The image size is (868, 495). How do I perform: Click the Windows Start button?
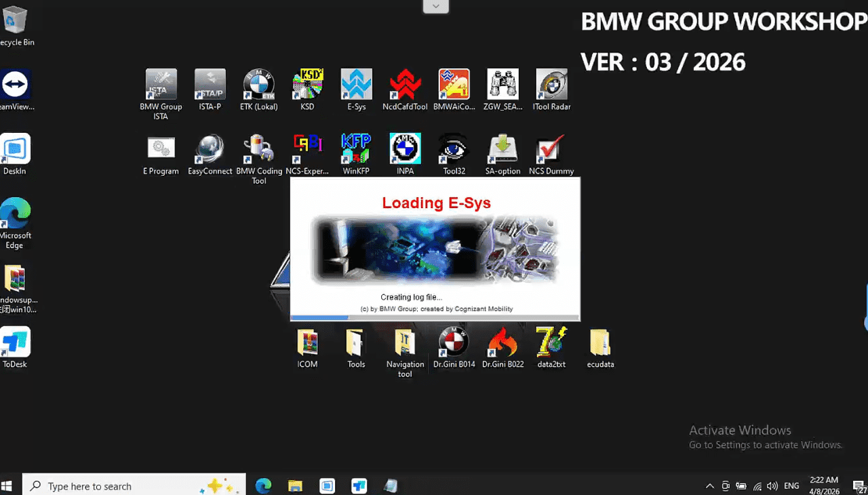click(x=7, y=486)
